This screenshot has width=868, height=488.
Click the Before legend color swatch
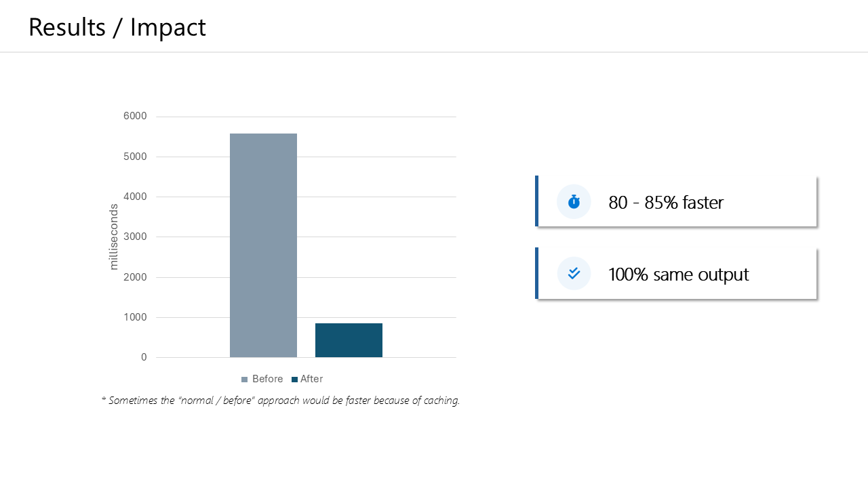tap(245, 380)
